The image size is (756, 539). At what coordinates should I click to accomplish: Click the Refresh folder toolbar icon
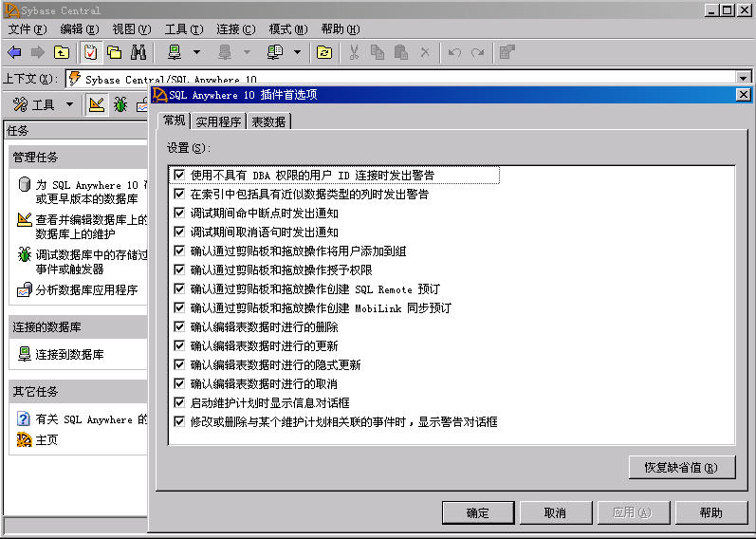coord(324,52)
